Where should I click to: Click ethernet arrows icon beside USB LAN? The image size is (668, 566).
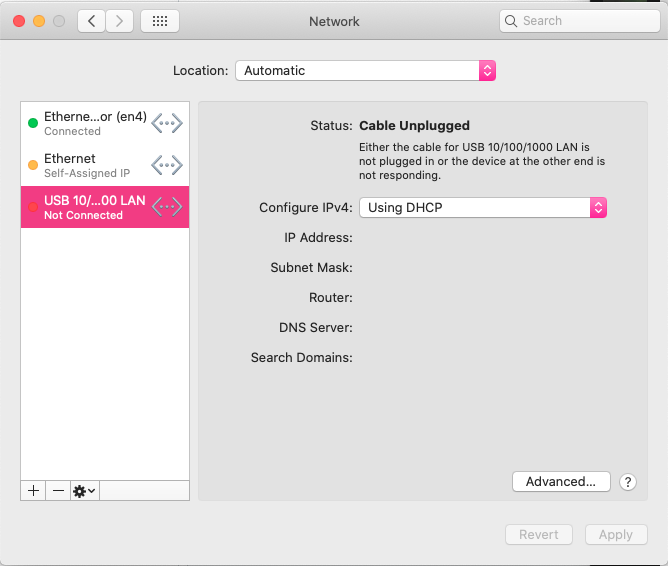[x=167, y=207]
